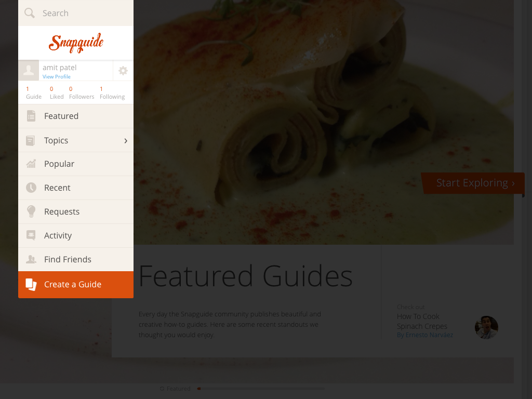Image resolution: width=532 pixels, height=399 pixels.
Task: Open the Recent menu item
Action: 76,188
